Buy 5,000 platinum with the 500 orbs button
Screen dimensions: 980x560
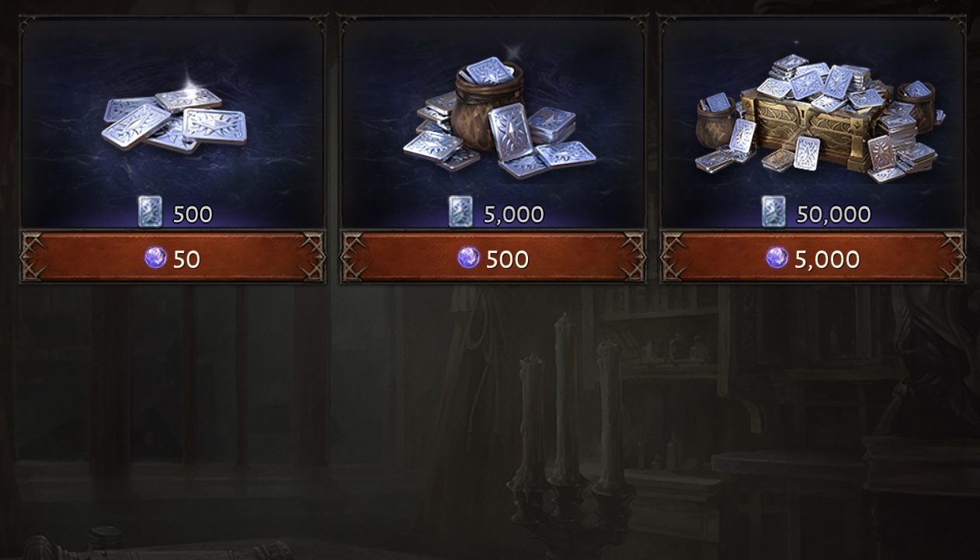pos(493,257)
